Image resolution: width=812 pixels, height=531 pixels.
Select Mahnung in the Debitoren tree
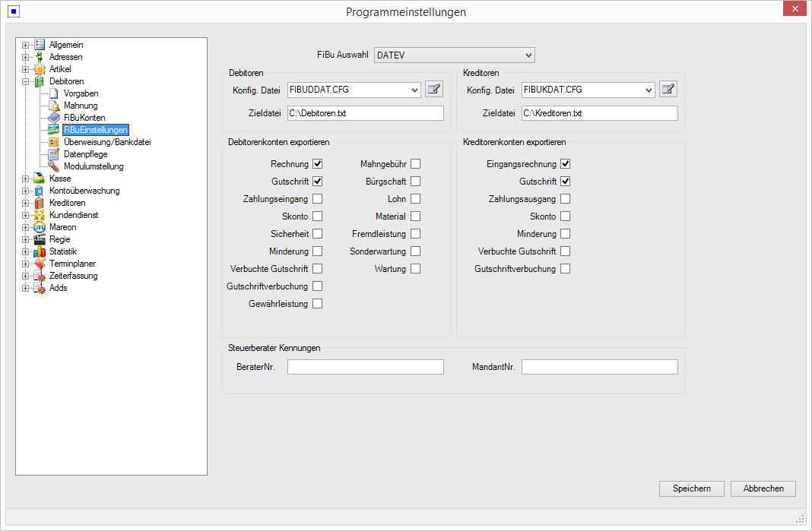[80, 106]
